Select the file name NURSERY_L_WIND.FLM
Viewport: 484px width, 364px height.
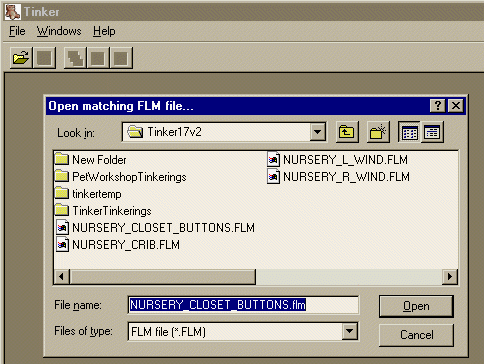345,160
